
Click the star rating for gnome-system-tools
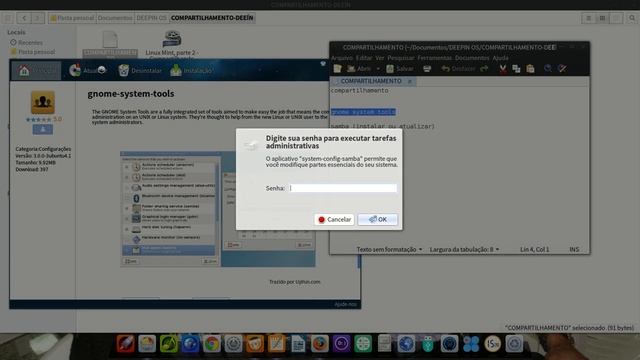click(x=38, y=119)
